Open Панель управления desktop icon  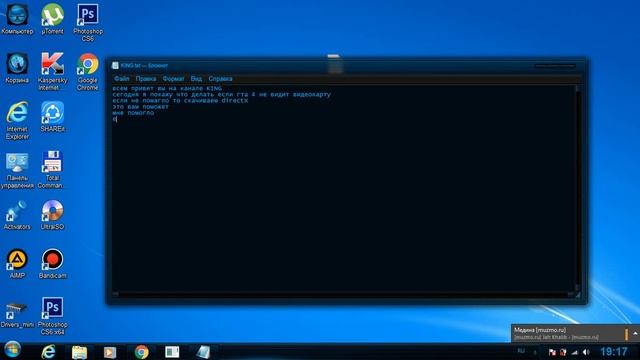click(x=17, y=169)
